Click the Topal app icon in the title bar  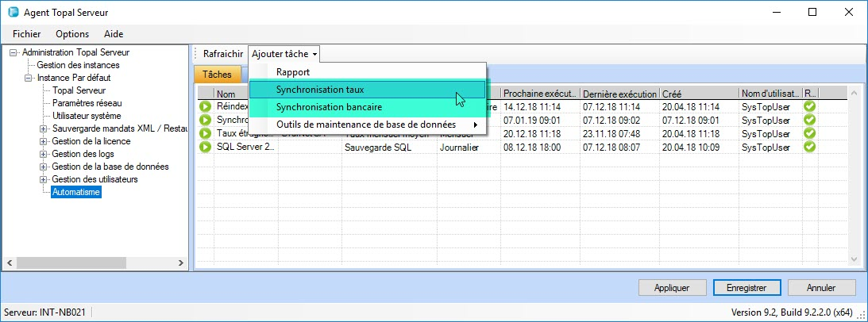tap(12, 12)
